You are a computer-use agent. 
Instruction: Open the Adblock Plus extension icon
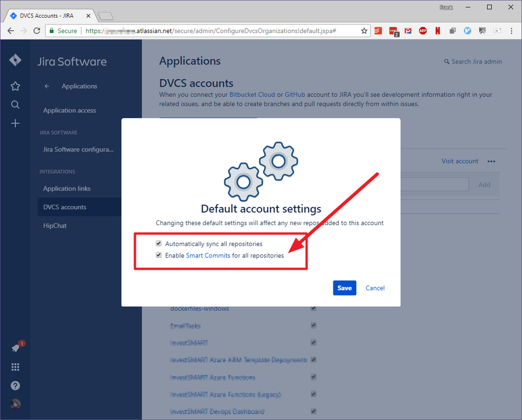tap(423, 31)
